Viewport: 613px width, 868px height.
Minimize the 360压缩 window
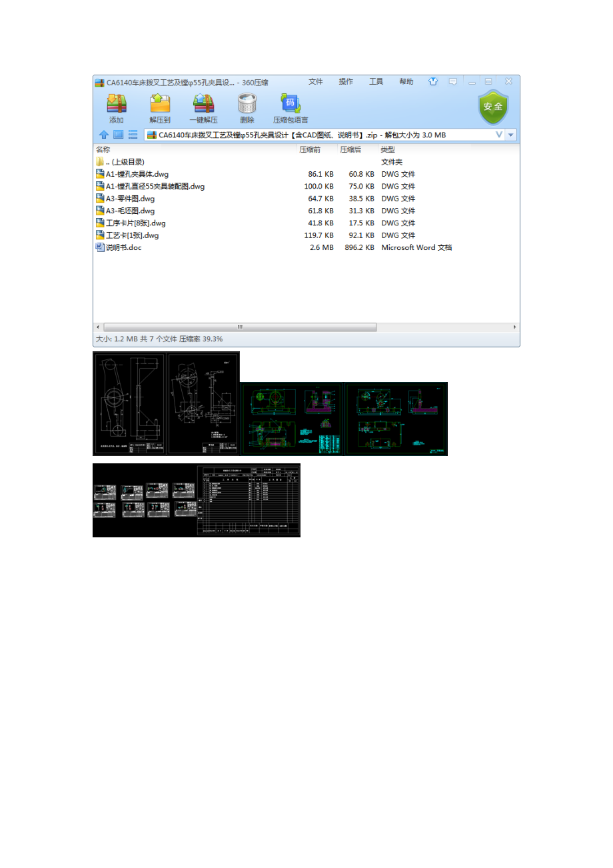[472, 82]
